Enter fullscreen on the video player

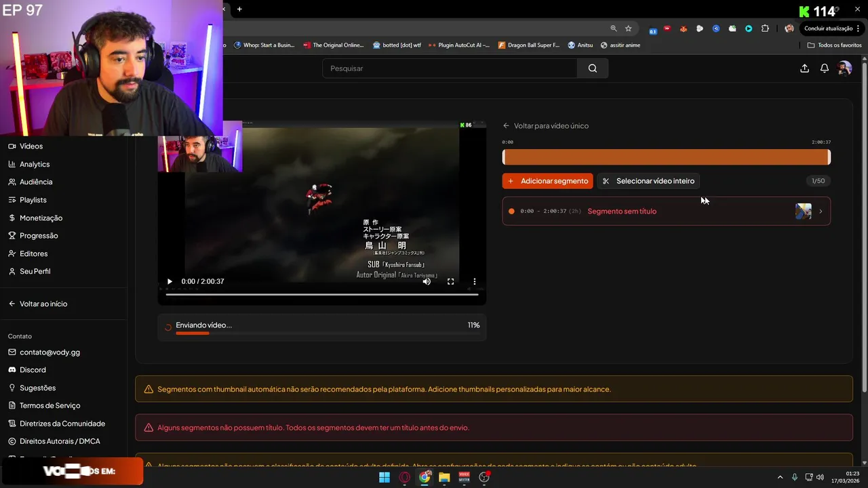450,281
